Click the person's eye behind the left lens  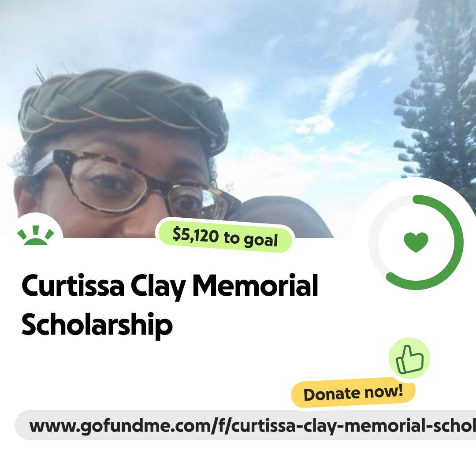(108, 184)
